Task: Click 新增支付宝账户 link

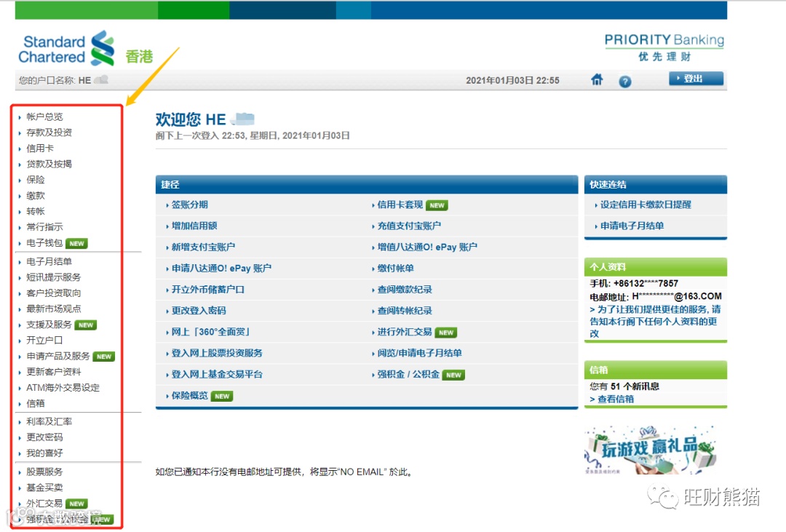Action: coord(203,247)
